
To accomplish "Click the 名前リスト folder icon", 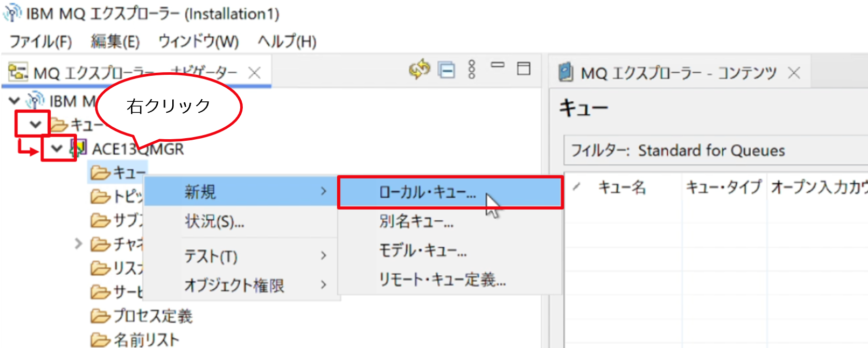I will click(101, 340).
